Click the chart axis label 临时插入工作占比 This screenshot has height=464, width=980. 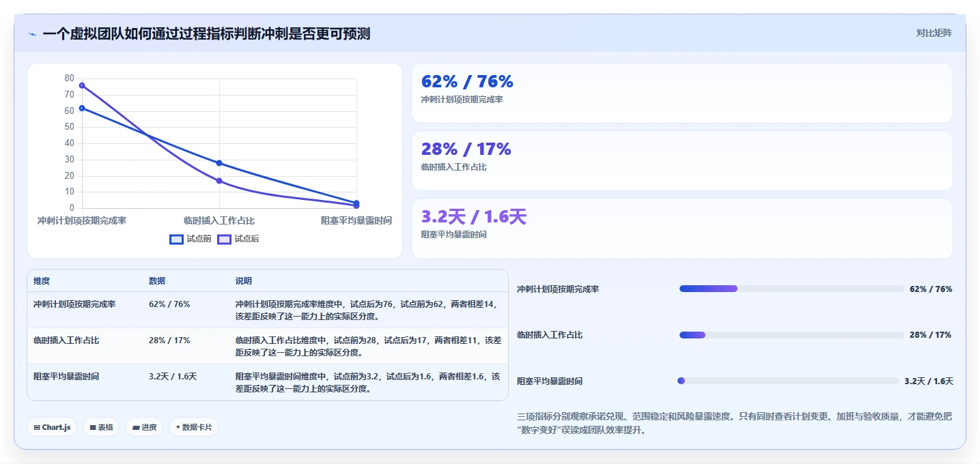219,221
